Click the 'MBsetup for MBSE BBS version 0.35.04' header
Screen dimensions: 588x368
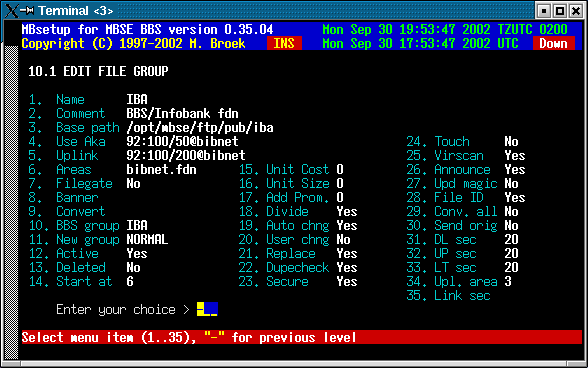point(147,29)
